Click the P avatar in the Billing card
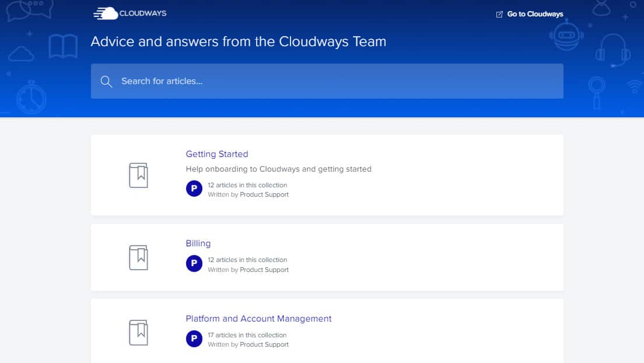 [194, 264]
